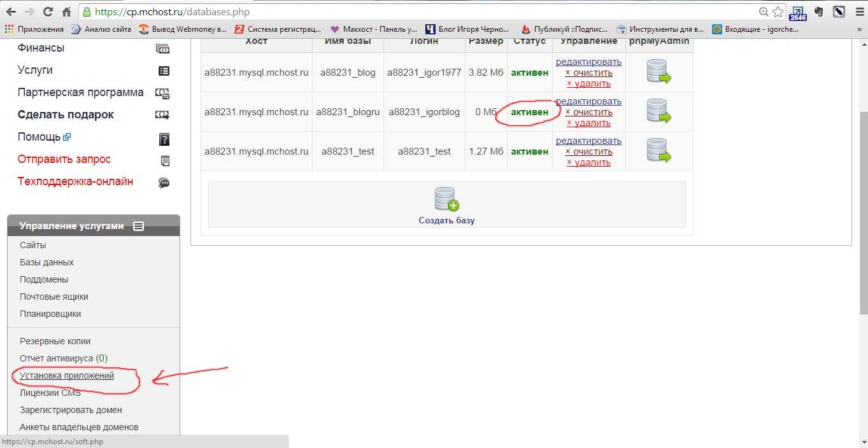Reload the page in the browser

point(48,12)
